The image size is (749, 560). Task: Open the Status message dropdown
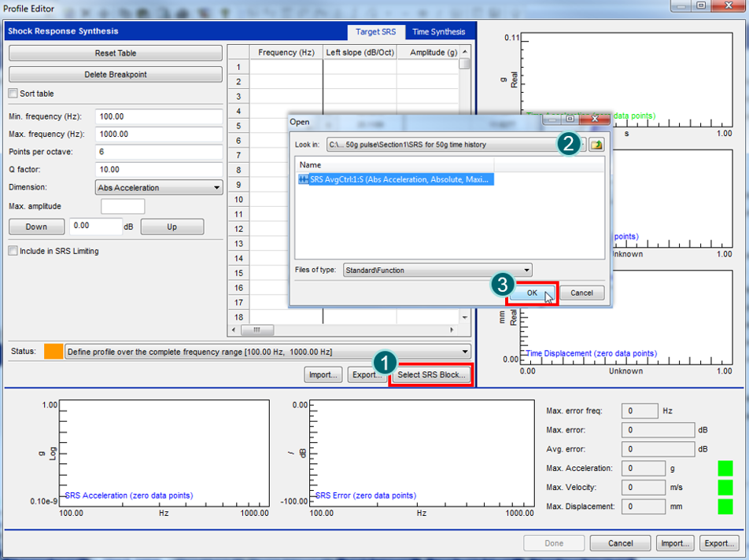(267, 352)
